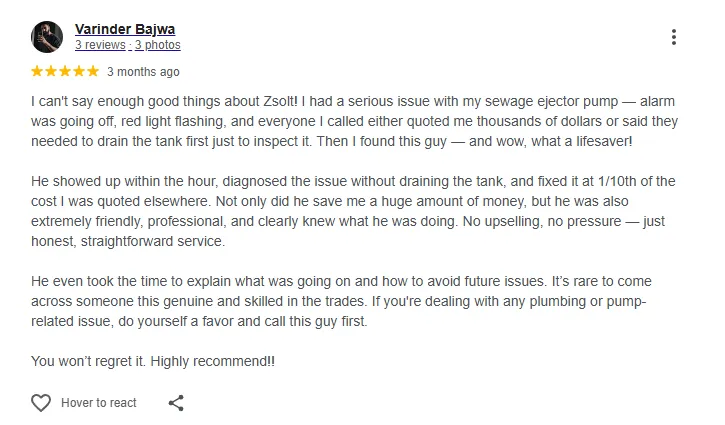Image resolution: width=725 pixels, height=425 pixels.
Task: View the reviewer's 3 reviews
Action: (x=100, y=45)
